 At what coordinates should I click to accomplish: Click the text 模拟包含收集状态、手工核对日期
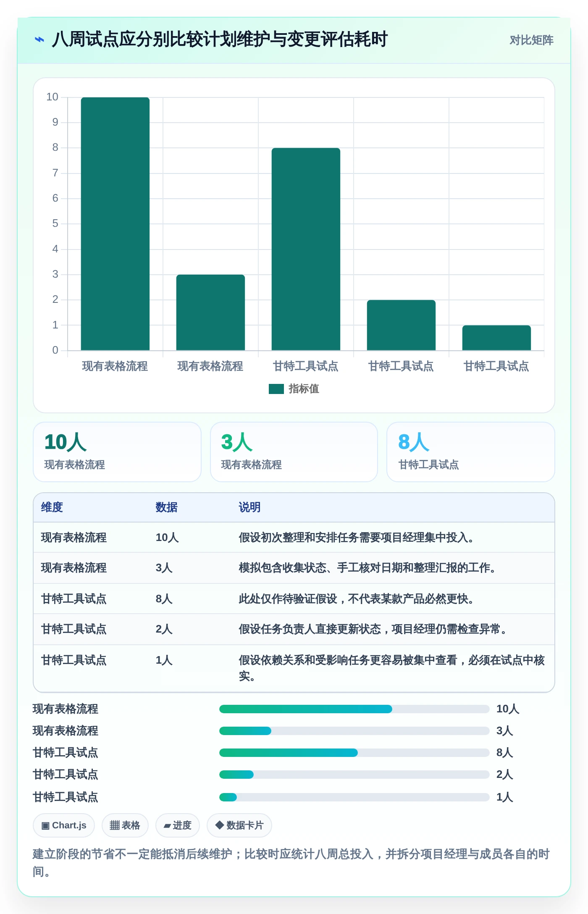click(x=320, y=568)
